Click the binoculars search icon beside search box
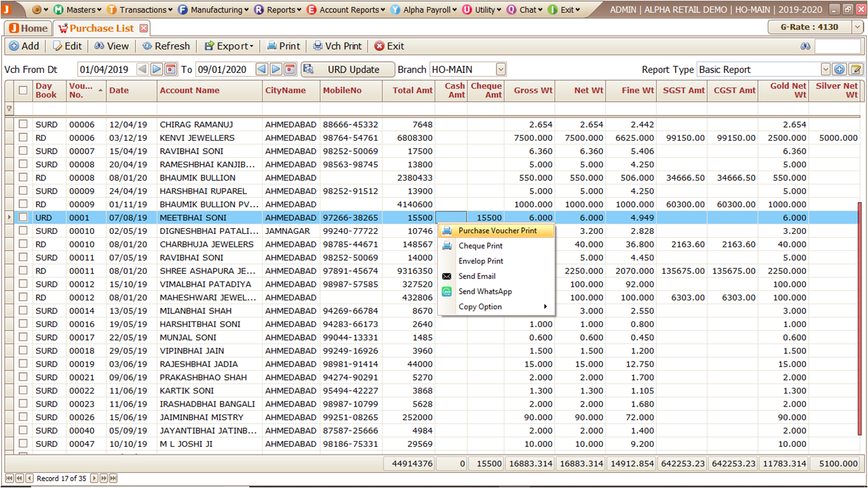 (805, 46)
